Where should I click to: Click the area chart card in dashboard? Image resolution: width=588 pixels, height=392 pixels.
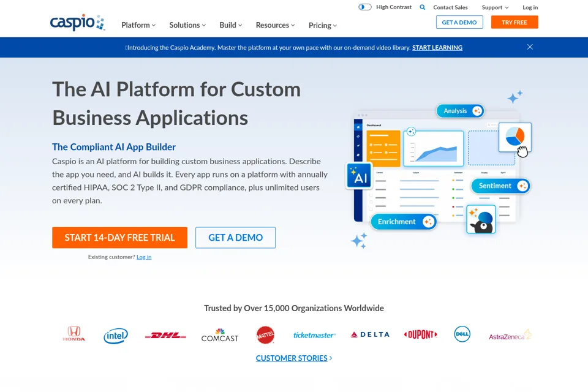coord(434,148)
